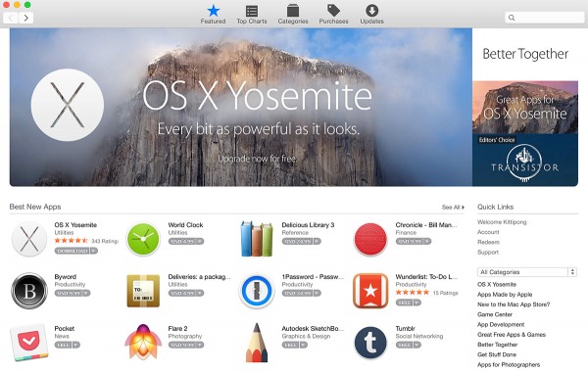Open the OS X Yosemite sidebar link
Image resolution: width=588 pixels, height=373 pixels.
(497, 284)
